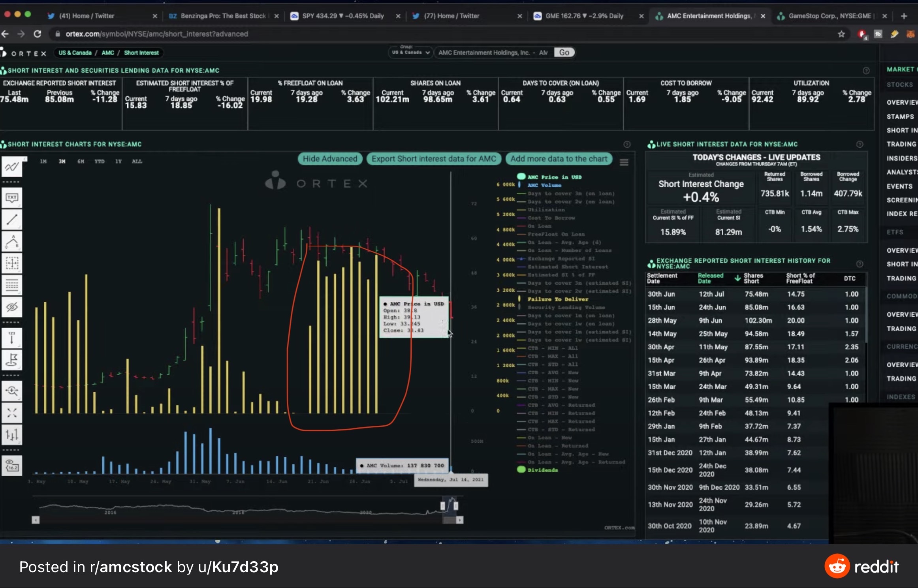Image resolution: width=918 pixels, height=588 pixels.
Task: Select the ABCD pattern drawing tool
Action: [x=12, y=241]
